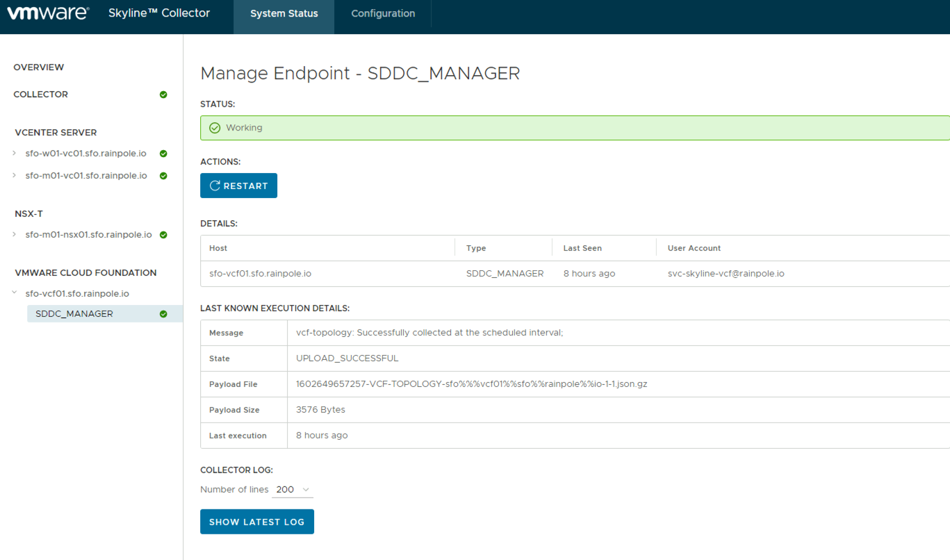Select the Collector sidebar entry
This screenshot has width=950, height=560.
[x=41, y=94]
